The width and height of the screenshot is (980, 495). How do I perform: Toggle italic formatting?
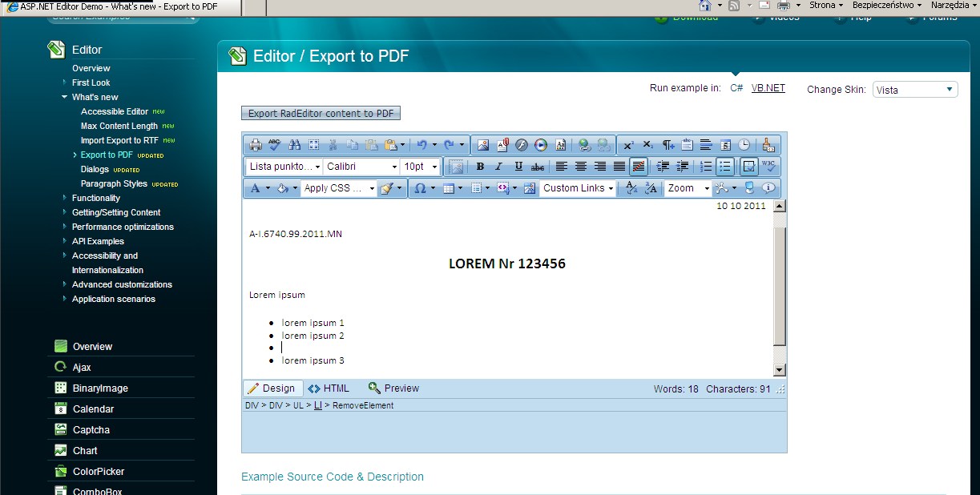[498, 167]
